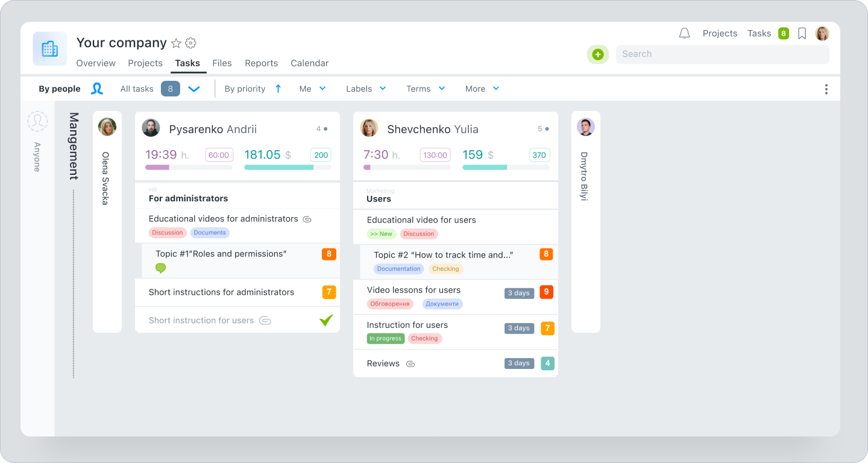Click the company building logo icon
The width and height of the screenshot is (868, 463).
49,48
